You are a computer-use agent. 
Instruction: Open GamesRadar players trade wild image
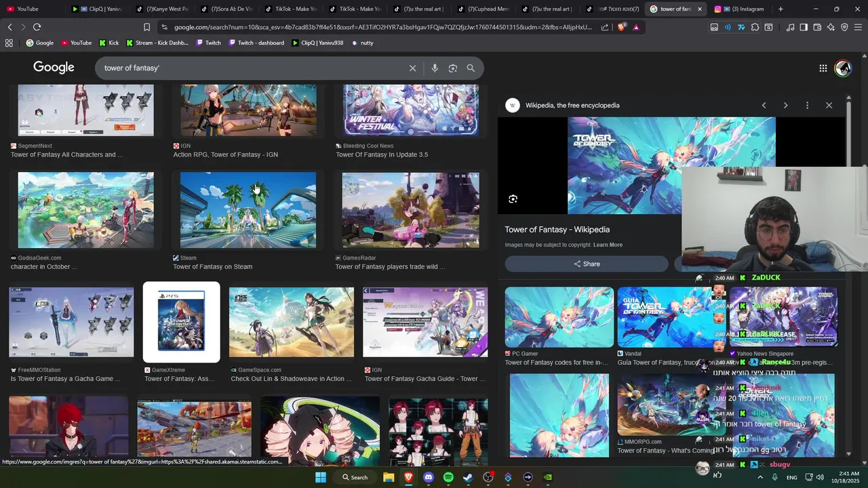click(x=410, y=210)
